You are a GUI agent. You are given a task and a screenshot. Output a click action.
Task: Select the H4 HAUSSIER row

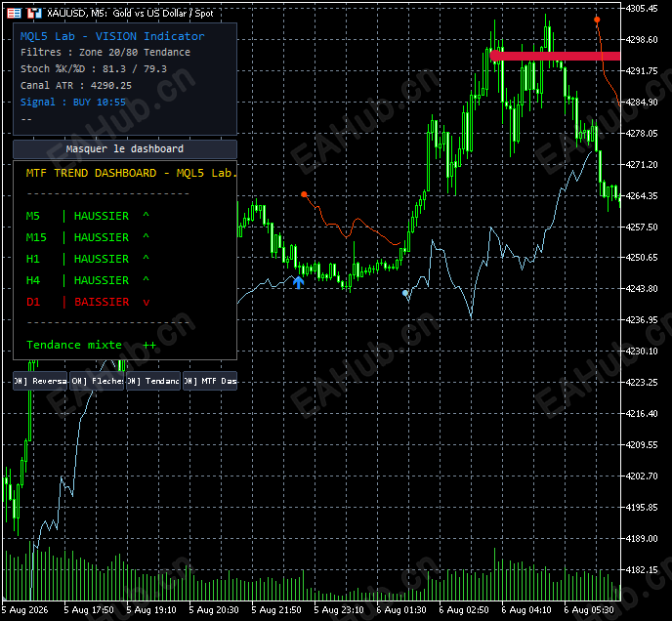88,280
